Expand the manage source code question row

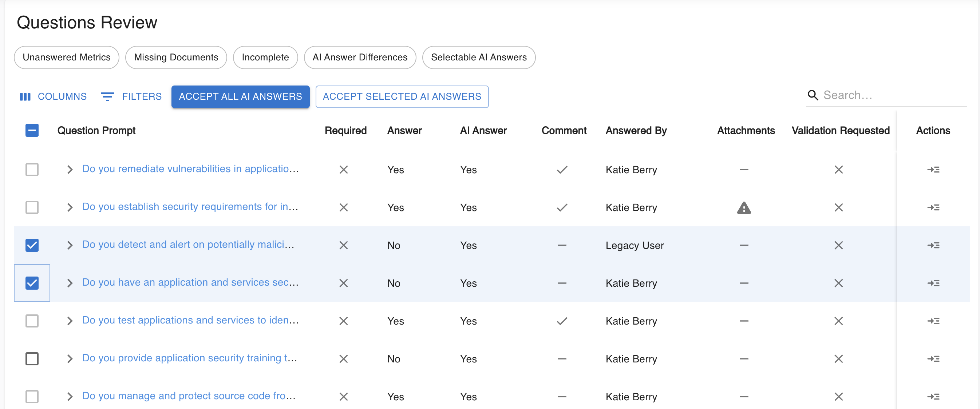point(70,397)
